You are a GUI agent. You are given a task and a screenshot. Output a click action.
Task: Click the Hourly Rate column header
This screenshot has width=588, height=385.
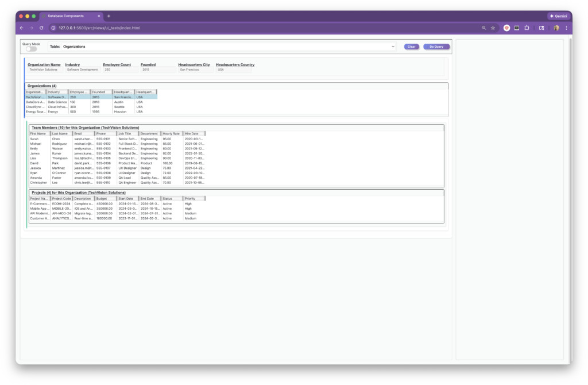tap(172, 133)
